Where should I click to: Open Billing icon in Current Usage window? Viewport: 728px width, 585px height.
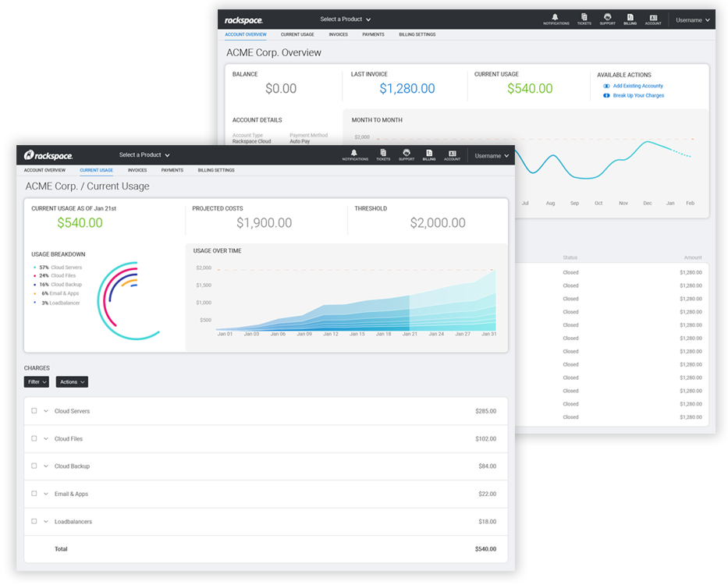tap(429, 155)
